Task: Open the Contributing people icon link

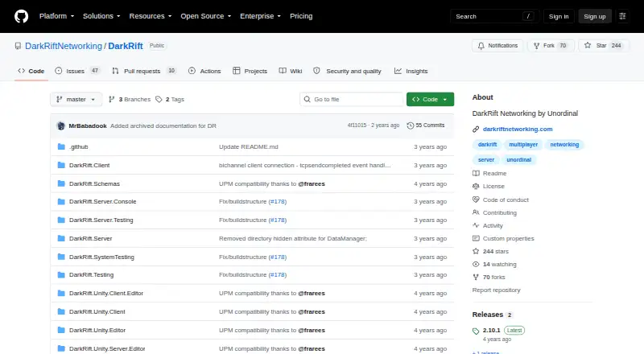Action: (x=494, y=212)
